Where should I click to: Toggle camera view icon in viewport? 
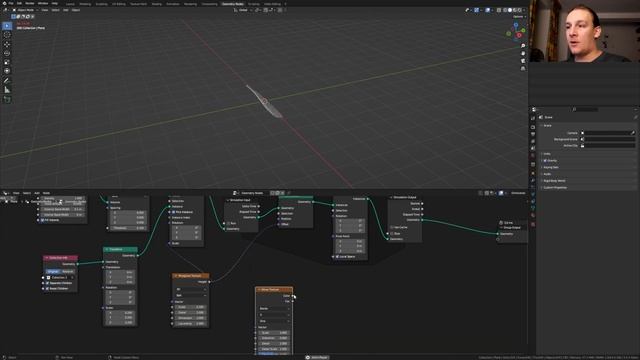(523, 61)
